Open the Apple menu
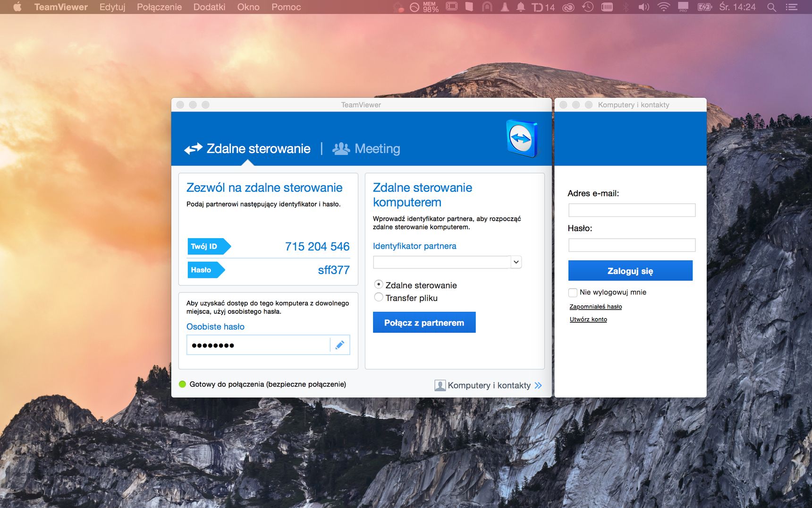812x508 pixels. [x=17, y=7]
